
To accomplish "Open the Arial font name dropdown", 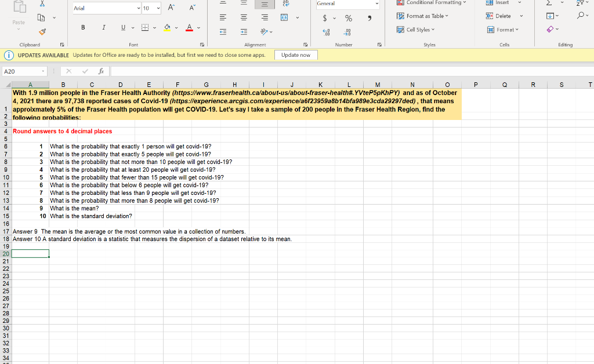I will 139,8.
